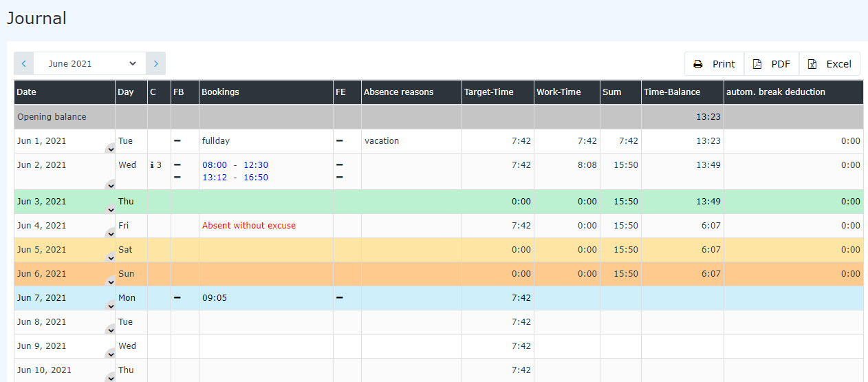Click the 'Sun' day cell
Screen dimensions: 868x382
tap(131, 274)
